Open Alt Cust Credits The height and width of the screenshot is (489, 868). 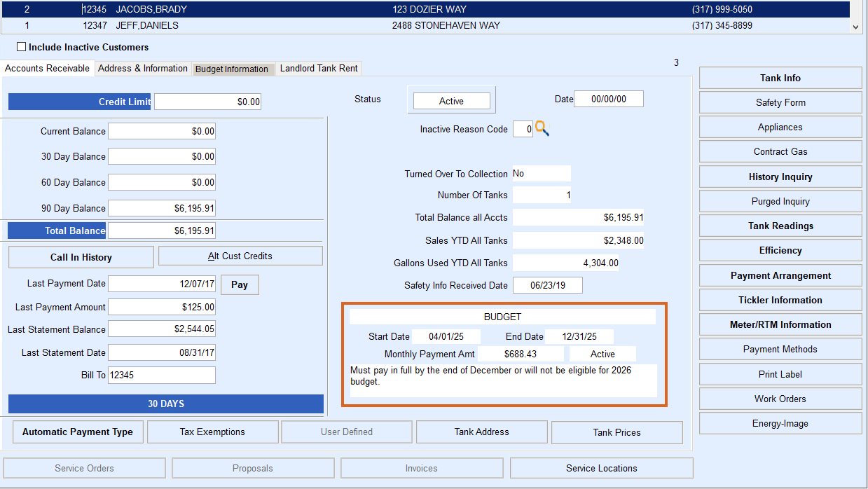(x=240, y=256)
